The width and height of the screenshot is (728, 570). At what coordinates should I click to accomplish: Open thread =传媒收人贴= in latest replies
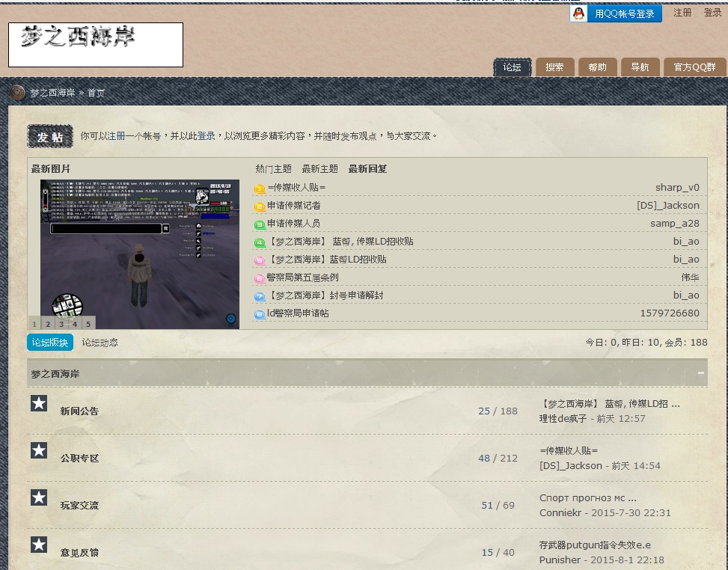pos(296,188)
